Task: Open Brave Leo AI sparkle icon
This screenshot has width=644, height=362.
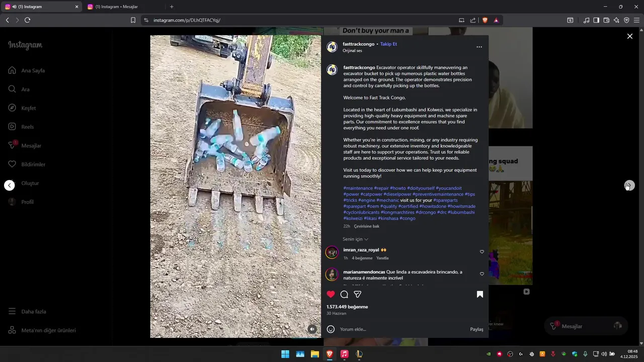Action: click(617, 20)
